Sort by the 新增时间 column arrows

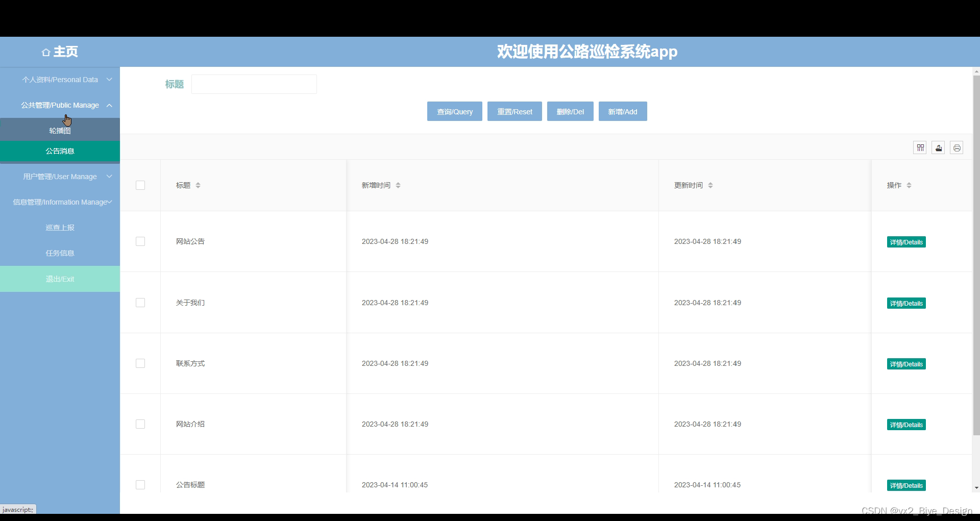[398, 185]
